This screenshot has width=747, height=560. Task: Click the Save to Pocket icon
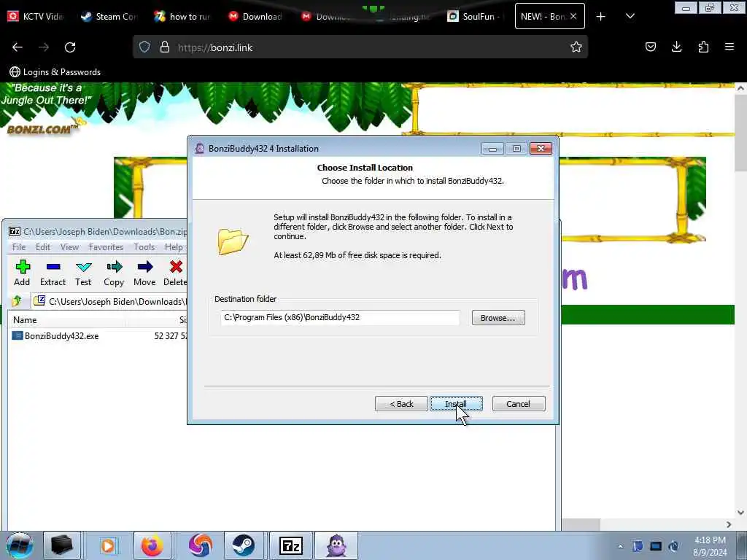[x=650, y=47]
